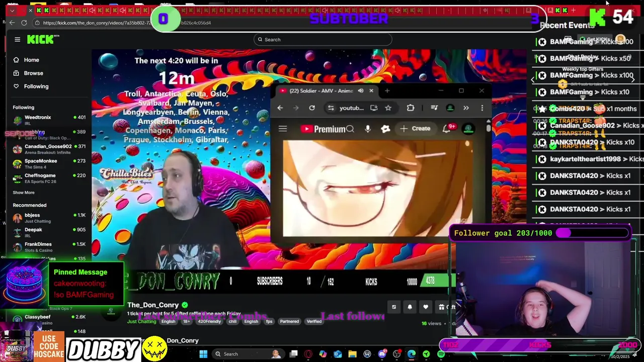Open Weedtronix channel in Following list
The width and height of the screenshot is (644, 362).
[49, 120]
